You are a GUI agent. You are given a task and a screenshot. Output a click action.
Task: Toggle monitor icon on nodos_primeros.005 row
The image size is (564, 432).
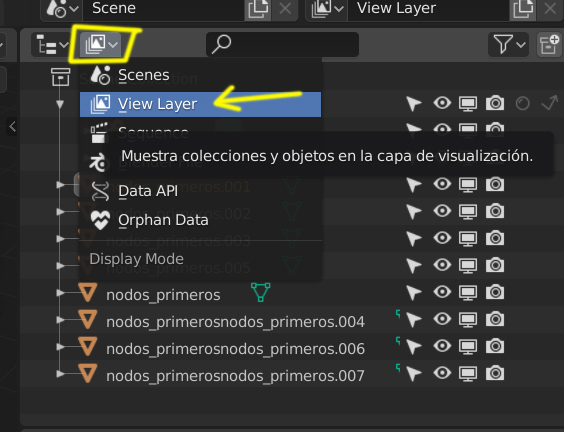tap(468, 266)
